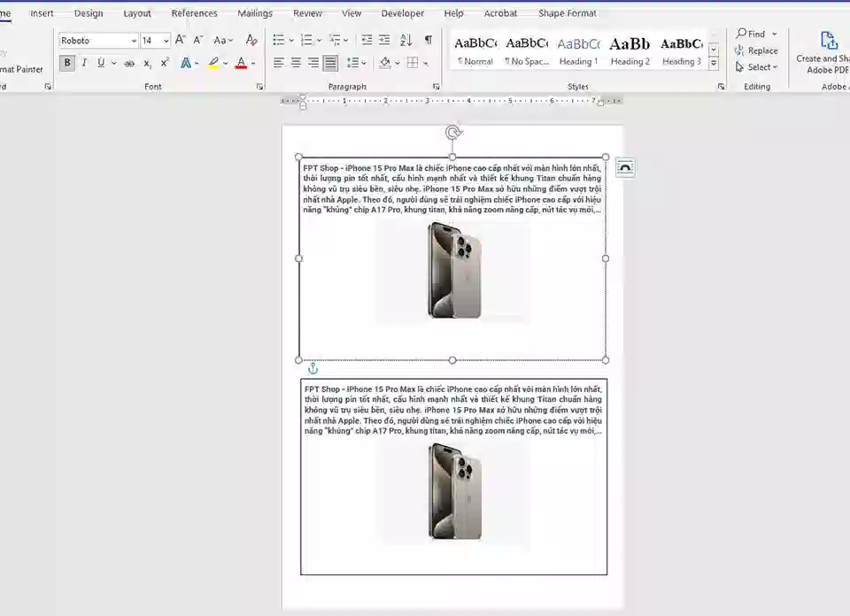This screenshot has width=850, height=616.
Task: Open the Mailings tab
Action: tap(255, 13)
